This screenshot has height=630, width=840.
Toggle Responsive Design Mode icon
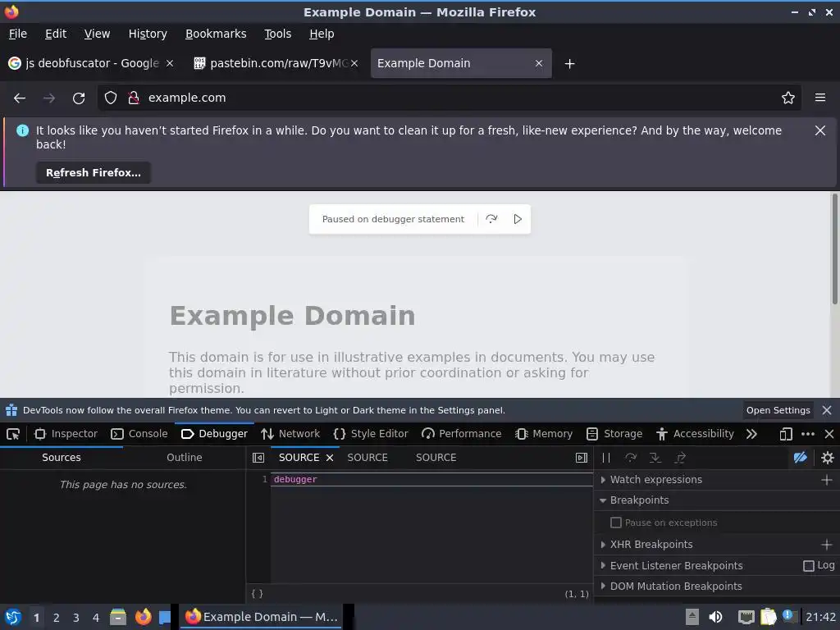point(786,434)
